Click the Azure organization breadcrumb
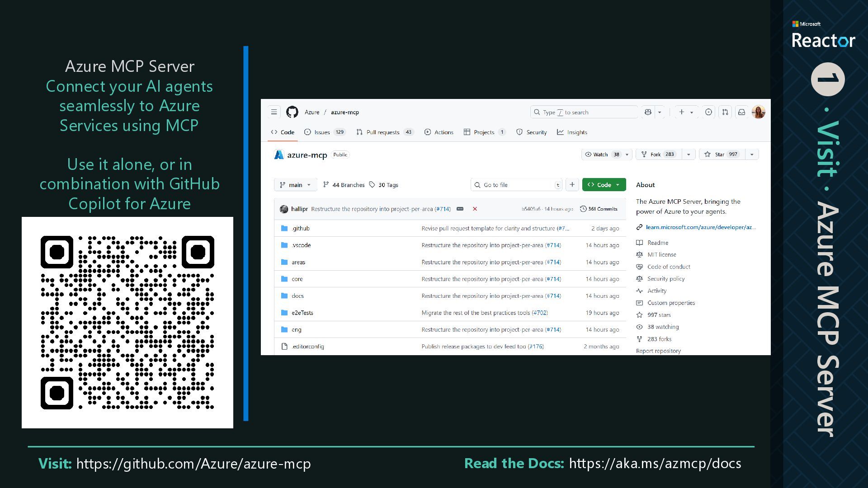 [x=312, y=112]
